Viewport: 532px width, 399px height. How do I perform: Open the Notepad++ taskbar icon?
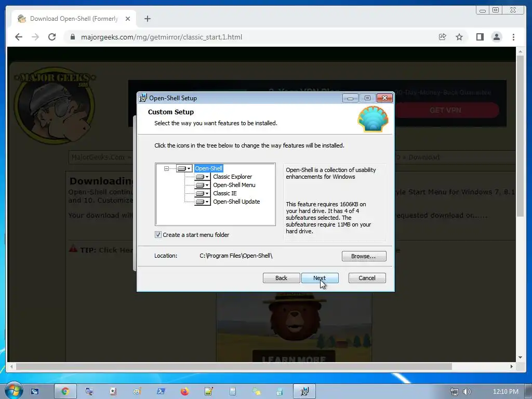tap(209, 392)
